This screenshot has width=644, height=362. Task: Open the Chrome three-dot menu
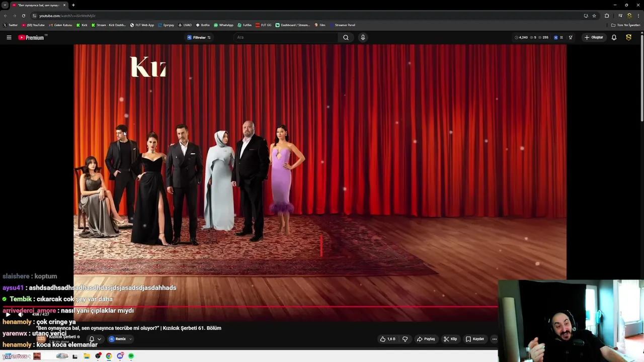click(x=638, y=16)
